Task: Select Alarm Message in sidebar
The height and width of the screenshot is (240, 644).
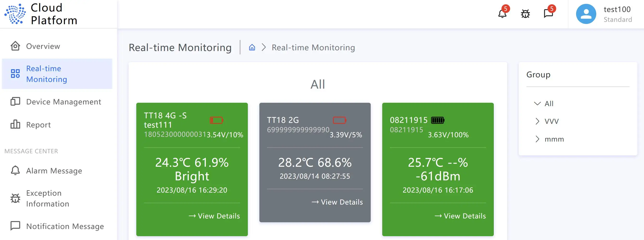Action: 54,171
